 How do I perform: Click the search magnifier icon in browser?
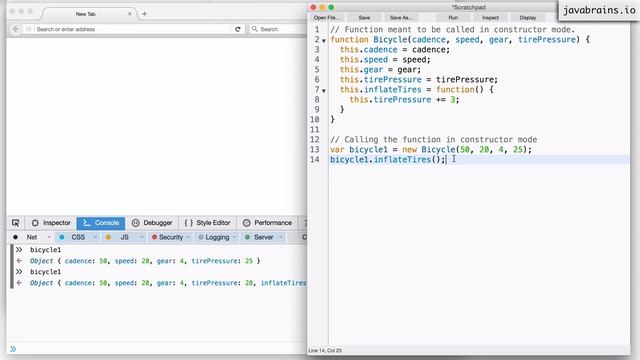[x=255, y=29]
